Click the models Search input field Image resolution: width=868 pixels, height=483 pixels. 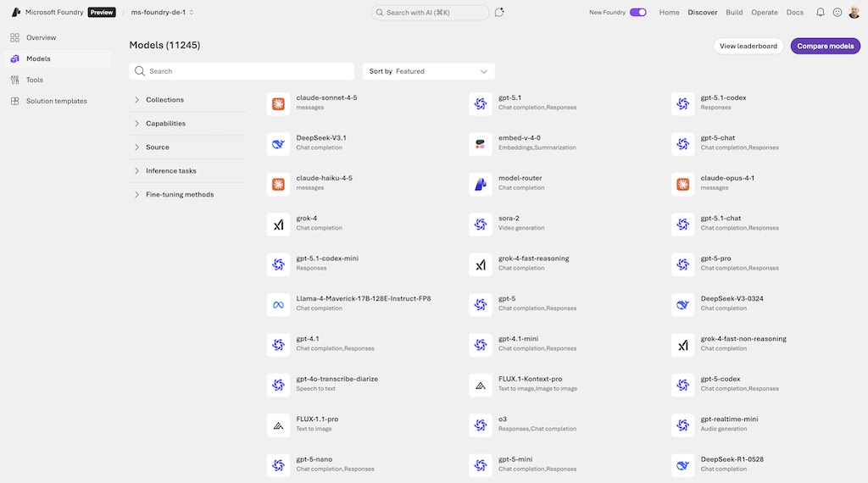(x=246, y=72)
